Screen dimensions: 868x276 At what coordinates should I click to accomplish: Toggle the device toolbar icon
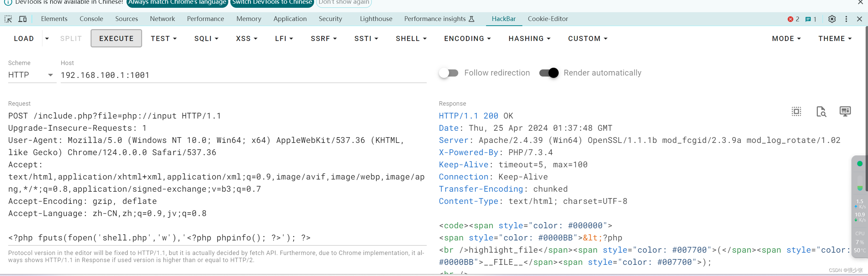pos(22,19)
